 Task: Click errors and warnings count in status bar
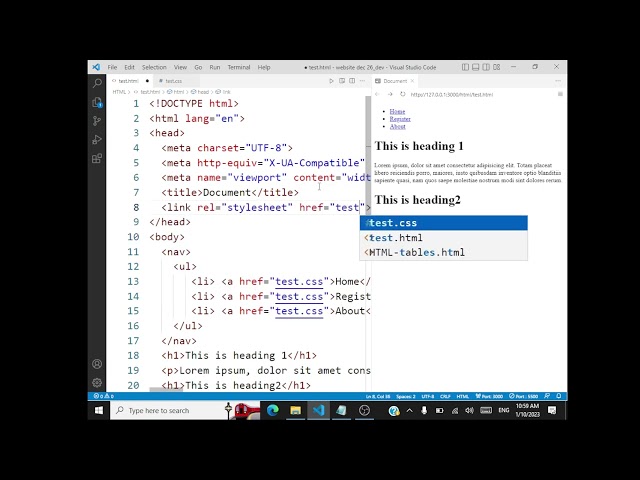pyautogui.click(x=104, y=396)
